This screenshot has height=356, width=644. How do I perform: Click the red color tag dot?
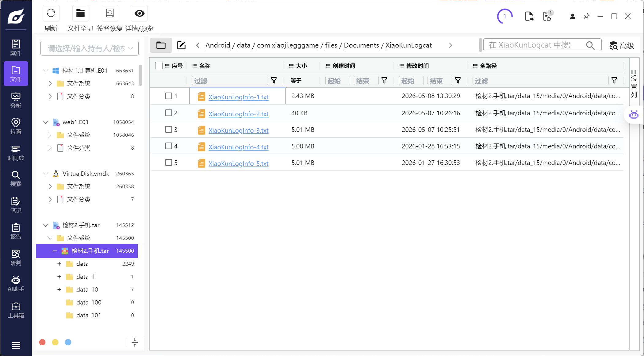(x=42, y=342)
